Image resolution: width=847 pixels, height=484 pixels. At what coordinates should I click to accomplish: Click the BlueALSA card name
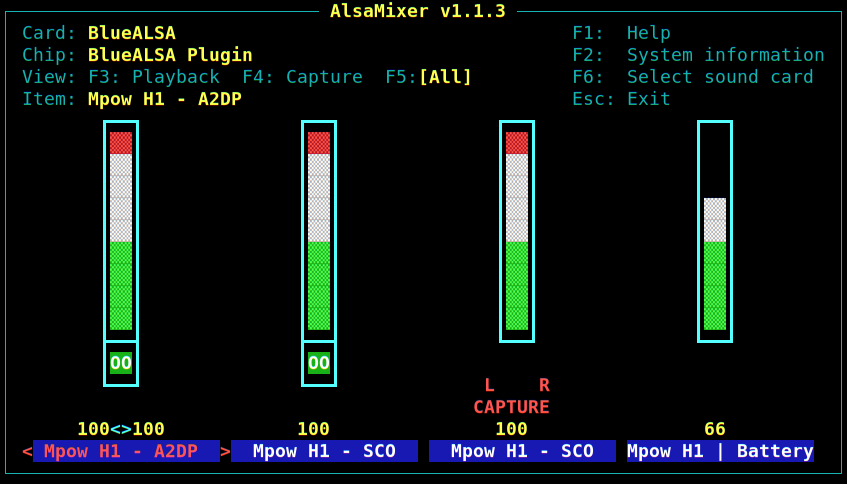click(132, 33)
